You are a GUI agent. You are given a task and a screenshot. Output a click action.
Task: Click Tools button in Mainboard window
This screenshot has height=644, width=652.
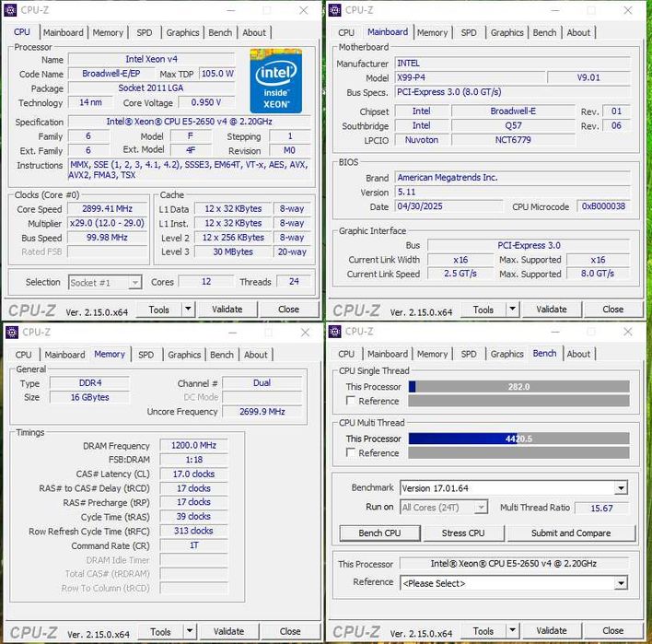tap(483, 310)
